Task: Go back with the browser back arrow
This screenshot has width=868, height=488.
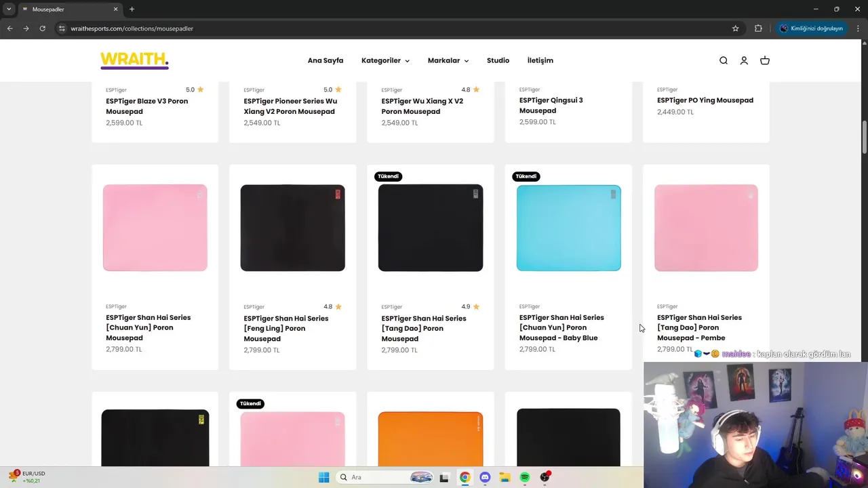Action: coord(9,28)
